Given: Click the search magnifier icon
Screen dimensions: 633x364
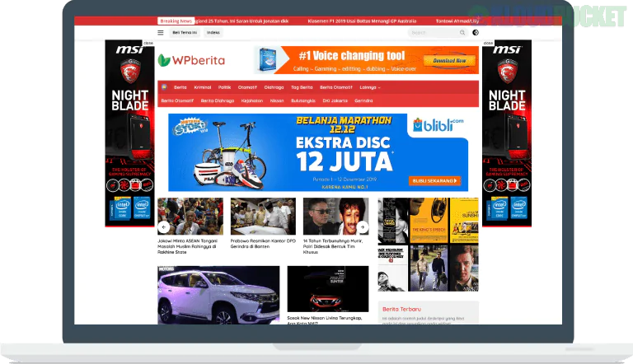Looking at the screenshot, I should pos(462,33).
